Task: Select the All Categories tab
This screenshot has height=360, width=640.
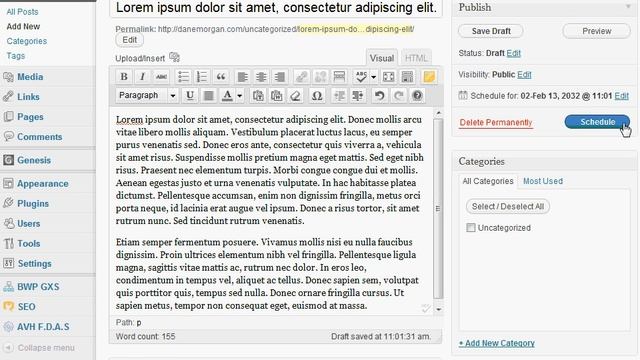Action: [488, 181]
